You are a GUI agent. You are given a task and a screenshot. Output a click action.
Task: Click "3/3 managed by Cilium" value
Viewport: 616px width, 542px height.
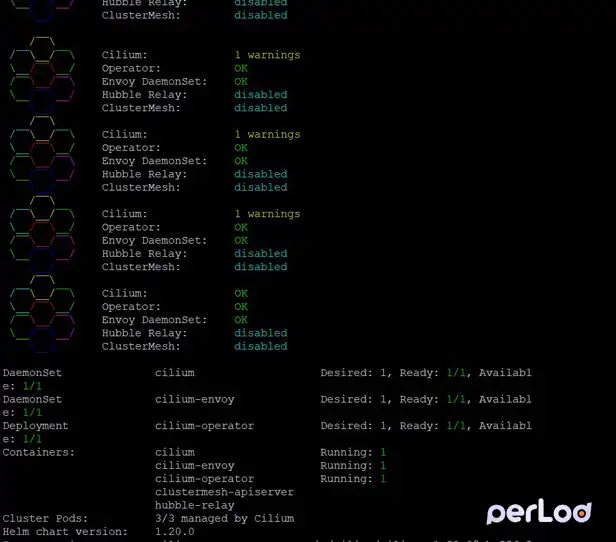point(224,518)
